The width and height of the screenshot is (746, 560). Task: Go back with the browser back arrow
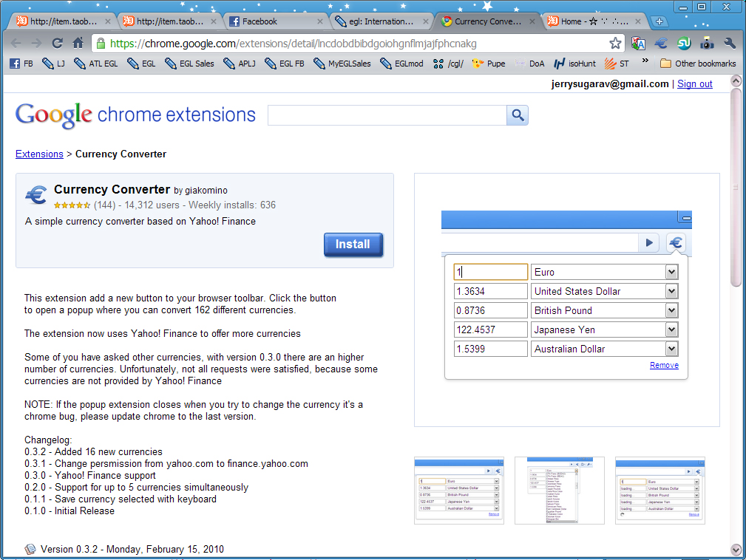[16, 44]
